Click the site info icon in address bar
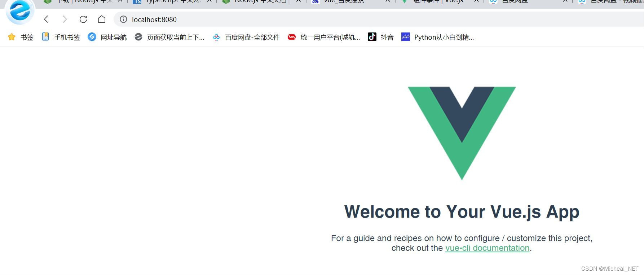The image size is (644, 275). point(123,19)
